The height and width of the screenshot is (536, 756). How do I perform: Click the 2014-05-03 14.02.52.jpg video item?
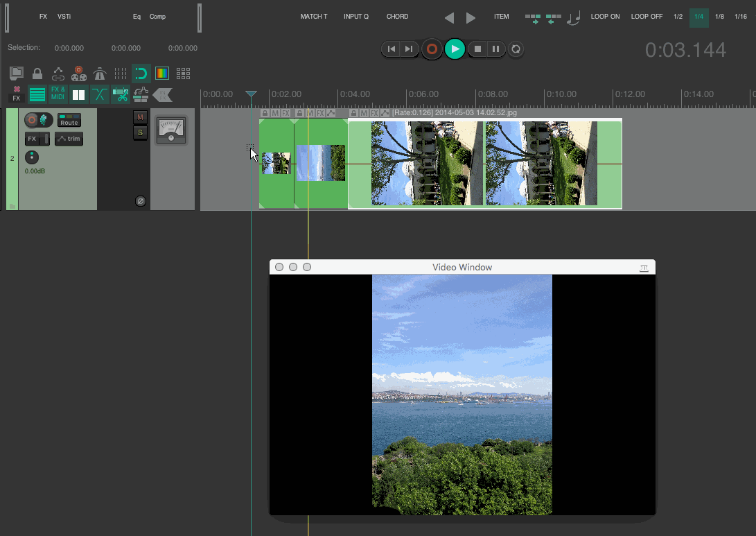485,164
